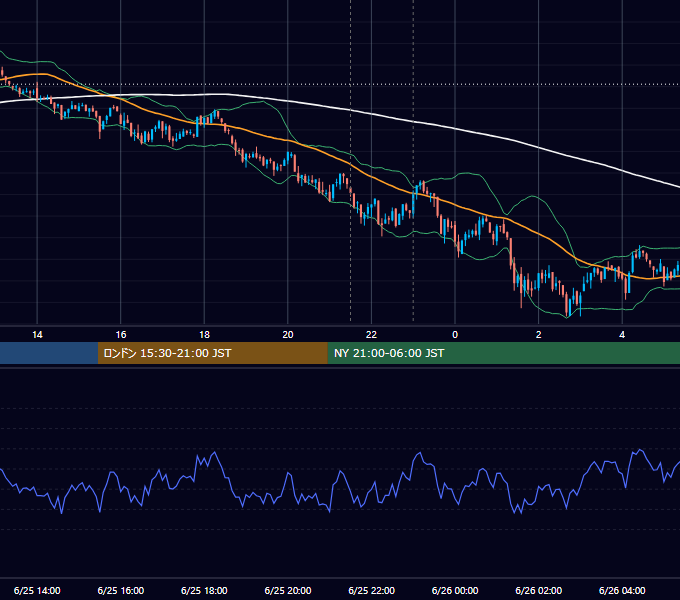Click the 6/25 16:00 timestamp label
Viewport: 680px width, 600px height.
point(121,590)
